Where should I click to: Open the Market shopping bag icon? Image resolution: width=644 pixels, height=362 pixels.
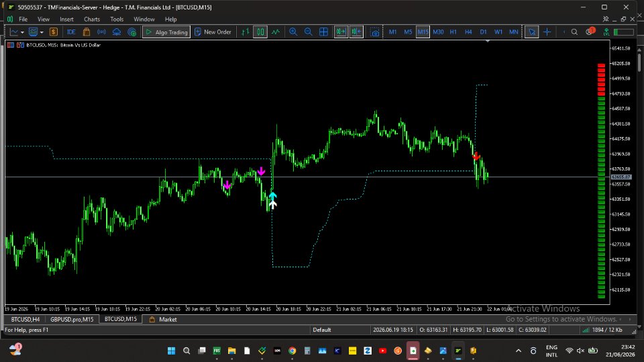tap(87, 32)
